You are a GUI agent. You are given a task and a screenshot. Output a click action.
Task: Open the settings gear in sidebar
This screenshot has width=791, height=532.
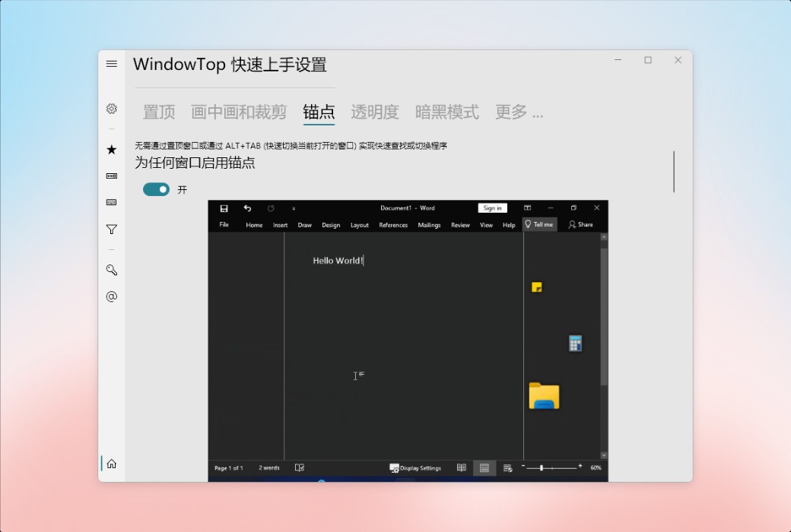[112, 109]
